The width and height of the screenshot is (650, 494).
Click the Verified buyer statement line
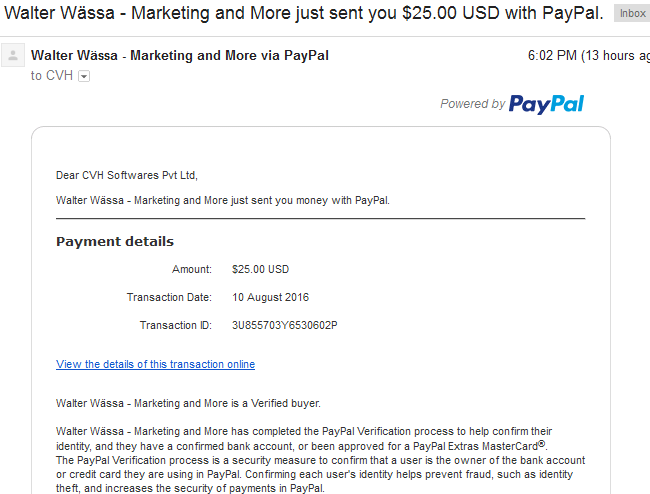pos(188,403)
